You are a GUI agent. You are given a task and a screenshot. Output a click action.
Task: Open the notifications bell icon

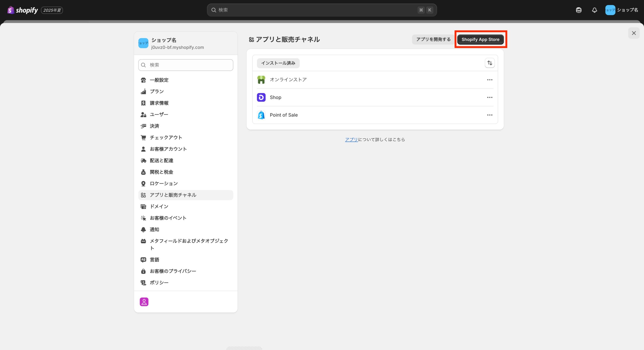point(594,10)
